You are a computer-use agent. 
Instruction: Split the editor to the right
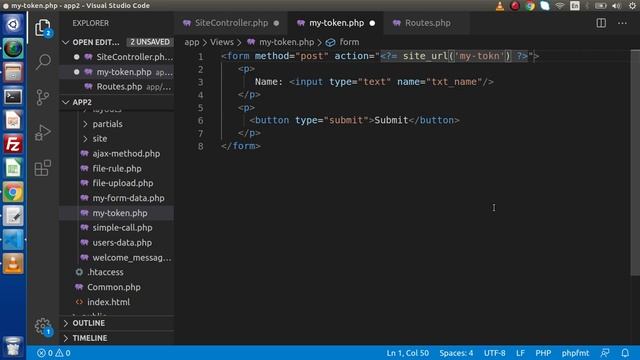point(601,23)
